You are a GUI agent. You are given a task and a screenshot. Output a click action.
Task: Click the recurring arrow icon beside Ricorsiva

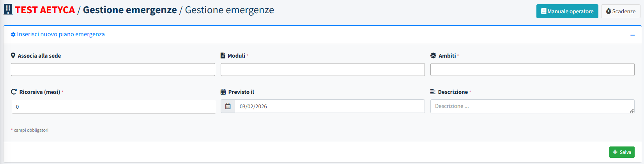[x=14, y=92]
